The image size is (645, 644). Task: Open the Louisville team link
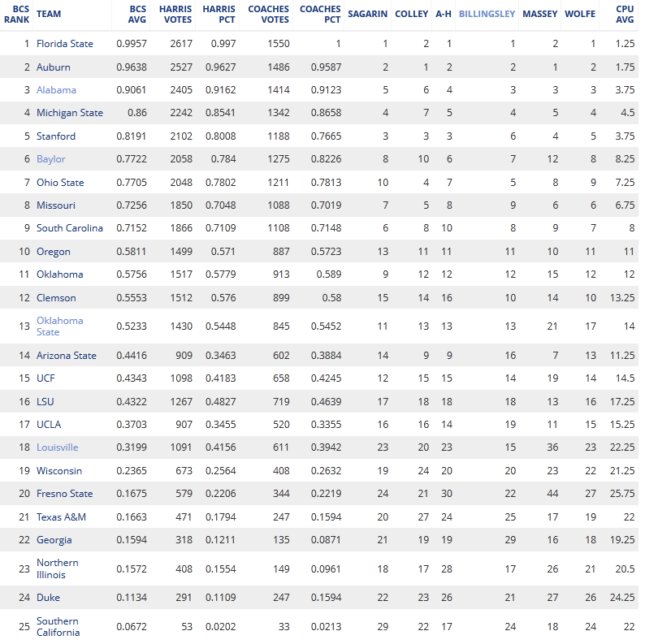57,447
